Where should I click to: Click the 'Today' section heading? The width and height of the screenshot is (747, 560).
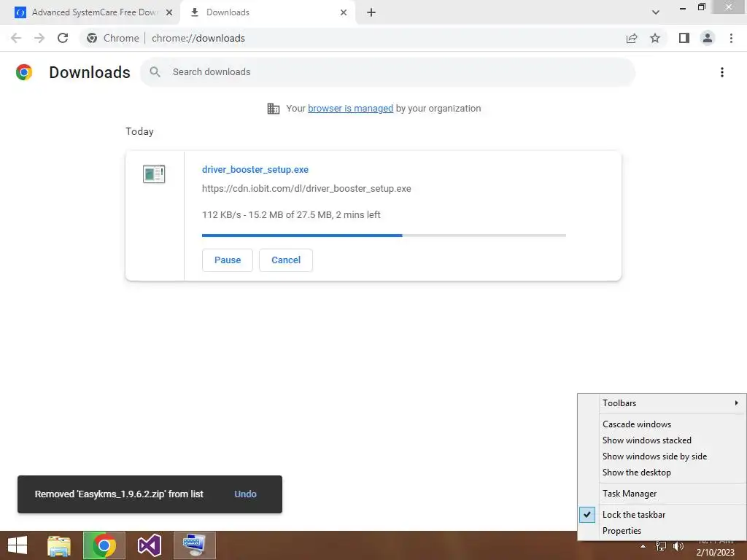(x=139, y=131)
